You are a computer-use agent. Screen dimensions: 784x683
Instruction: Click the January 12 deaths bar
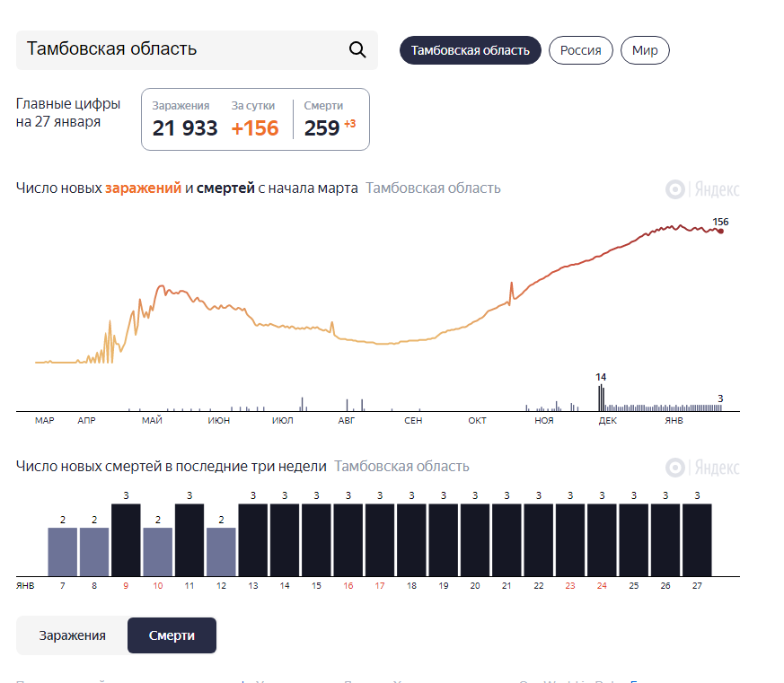[x=221, y=552]
